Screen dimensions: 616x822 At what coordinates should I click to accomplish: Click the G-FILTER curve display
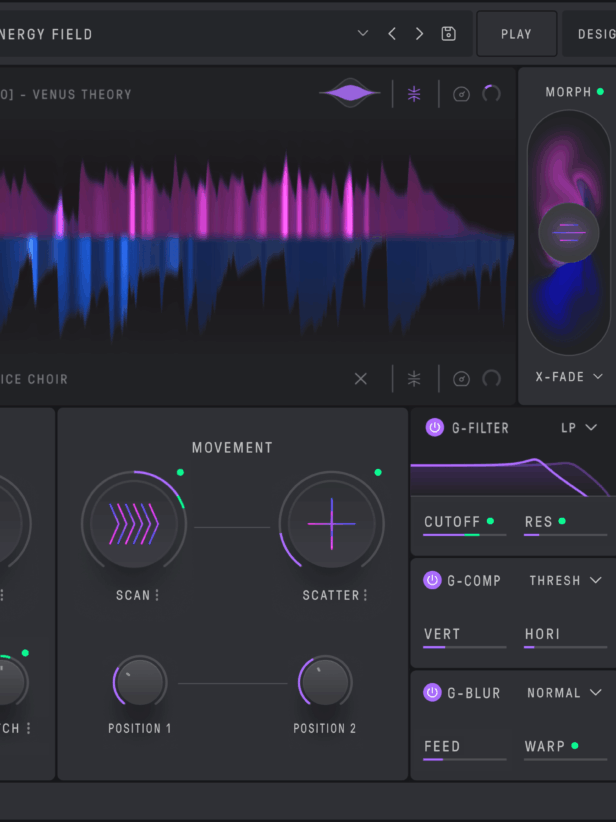click(x=513, y=476)
